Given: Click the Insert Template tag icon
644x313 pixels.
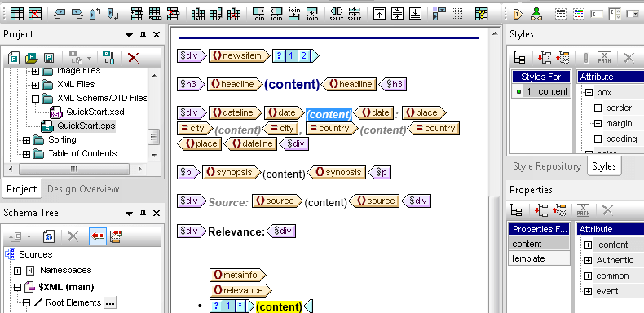Looking at the screenshot, I should [x=518, y=14].
